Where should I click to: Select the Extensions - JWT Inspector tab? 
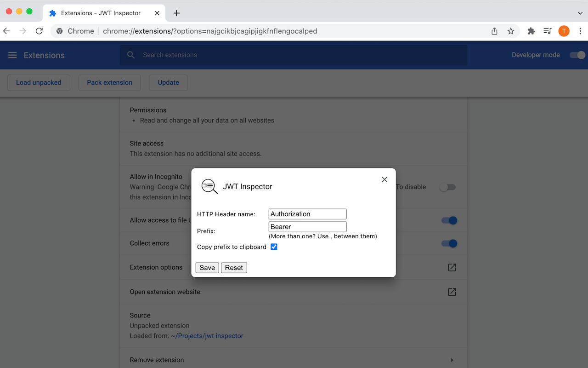(104, 13)
